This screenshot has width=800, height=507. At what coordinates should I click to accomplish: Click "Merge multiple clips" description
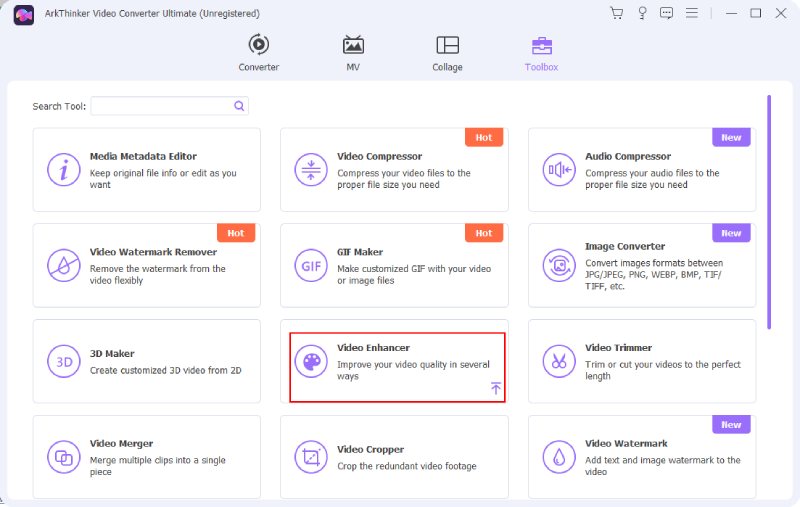[x=157, y=466]
